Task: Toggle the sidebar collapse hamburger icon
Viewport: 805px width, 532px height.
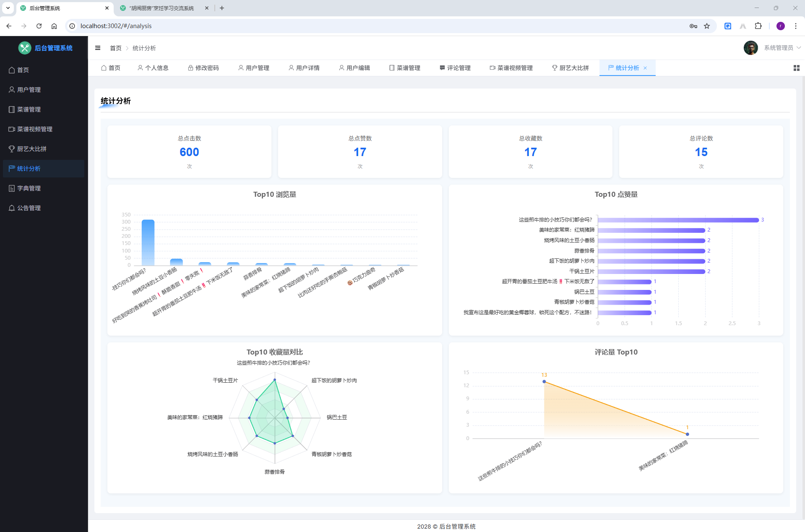Action: (x=98, y=48)
